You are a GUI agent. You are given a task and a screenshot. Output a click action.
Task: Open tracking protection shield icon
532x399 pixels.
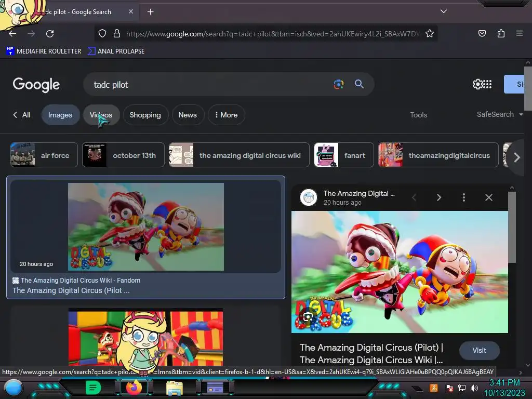click(x=102, y=33)
